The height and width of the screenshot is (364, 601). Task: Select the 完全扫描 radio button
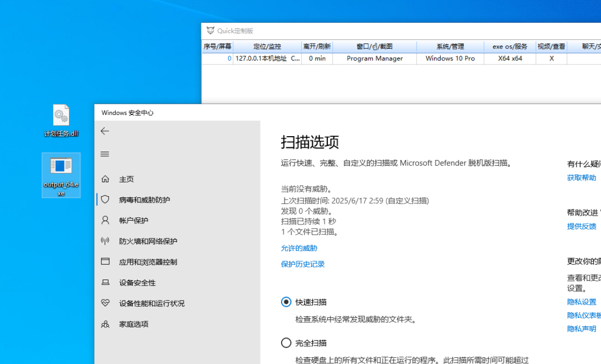pos(286,342)
